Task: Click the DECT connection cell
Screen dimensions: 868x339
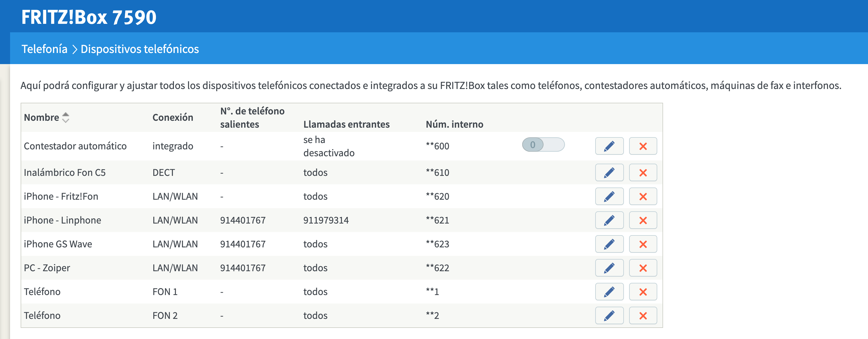Action: (x=164, y=172)
